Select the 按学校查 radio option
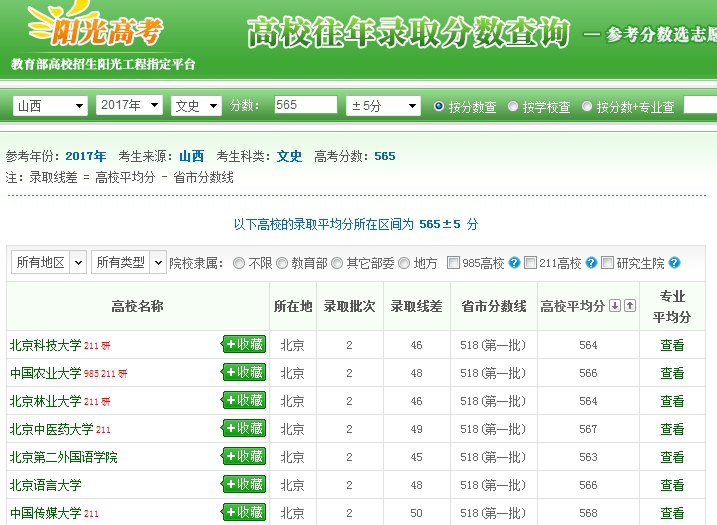Viewport: 717px width, 525px height. pos(513,106)
